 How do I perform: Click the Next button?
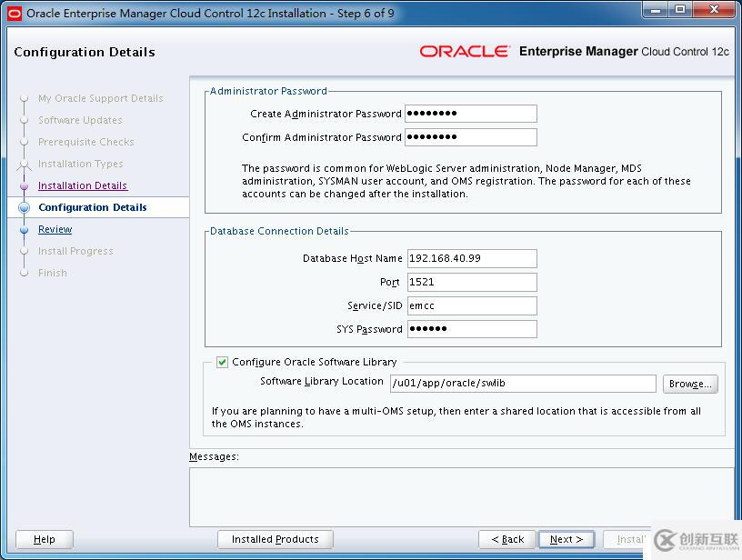(566, 538)
